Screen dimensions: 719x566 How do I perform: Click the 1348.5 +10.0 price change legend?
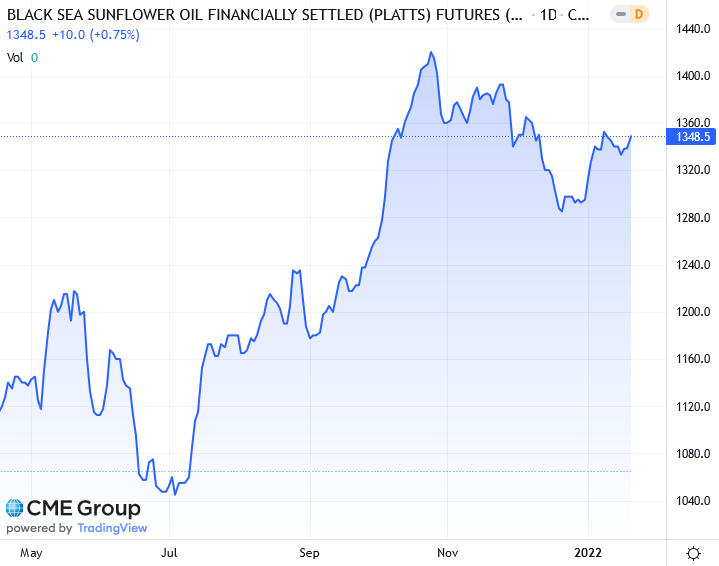74,34
